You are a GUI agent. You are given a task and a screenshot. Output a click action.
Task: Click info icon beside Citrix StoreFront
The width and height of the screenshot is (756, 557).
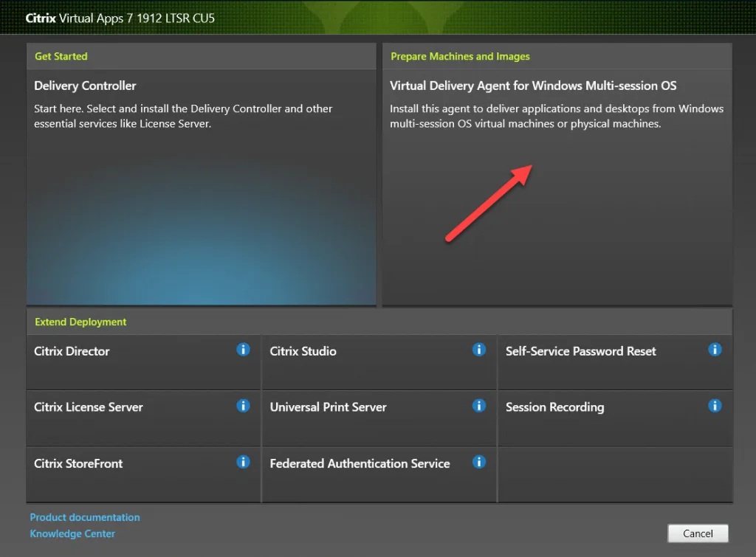pyautogui.click(x=243, y=462)
